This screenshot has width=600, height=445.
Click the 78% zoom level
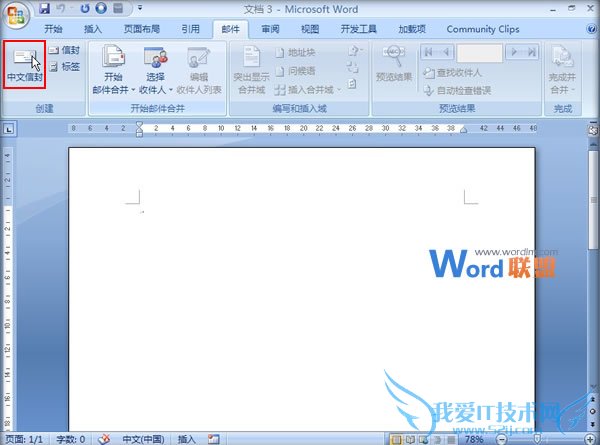click(474, 440)
